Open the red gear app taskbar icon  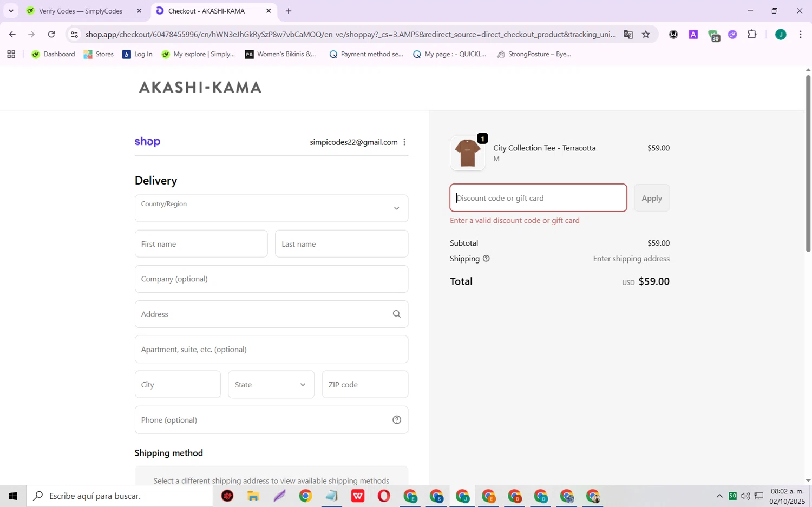point(227,496)
